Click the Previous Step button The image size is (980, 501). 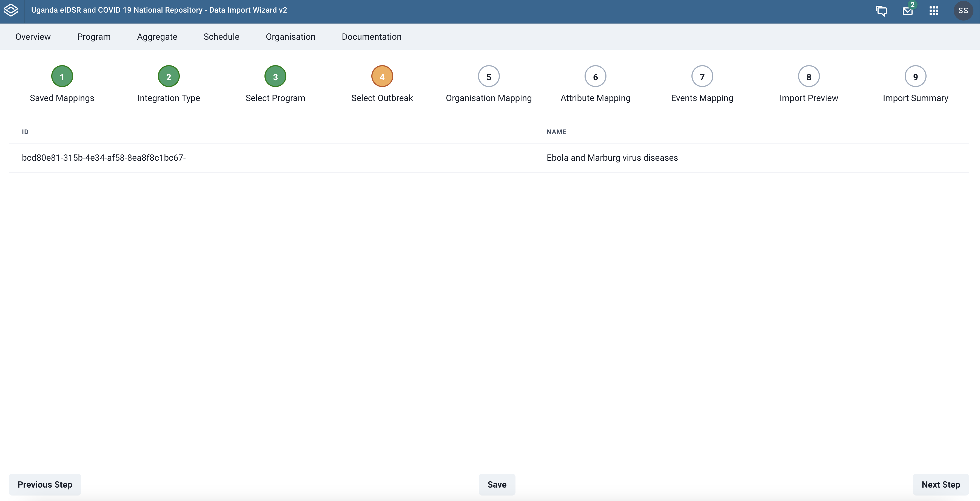[45, 484]
